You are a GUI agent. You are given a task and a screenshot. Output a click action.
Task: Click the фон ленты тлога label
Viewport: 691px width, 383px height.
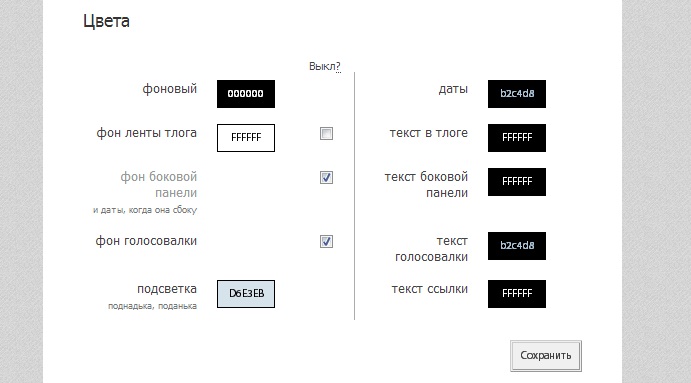[147, 133]
